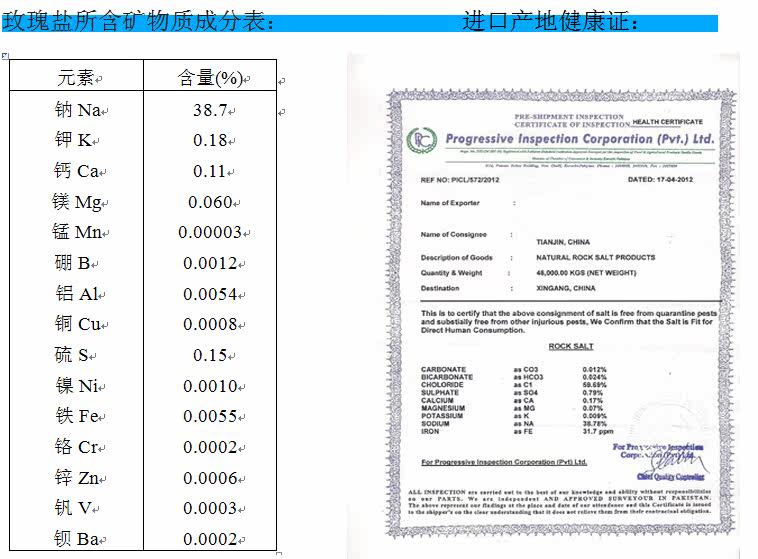Select the value 0.0054
The height and width of the screenshot is (559, 758).
click(x=210, y=294)
